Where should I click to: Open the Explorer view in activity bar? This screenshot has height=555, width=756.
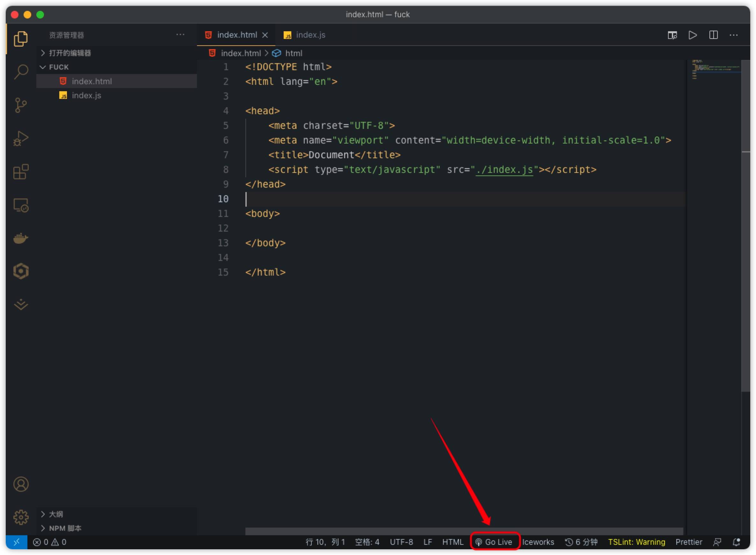click(21, 39)
